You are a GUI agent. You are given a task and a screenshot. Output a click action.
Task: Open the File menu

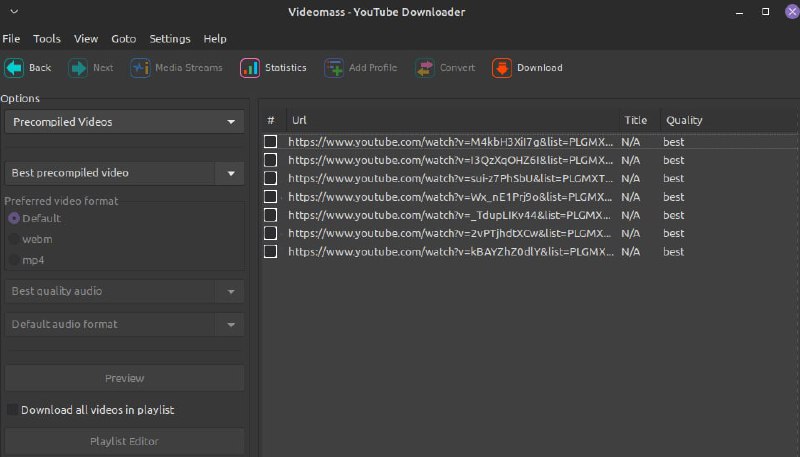11,39
